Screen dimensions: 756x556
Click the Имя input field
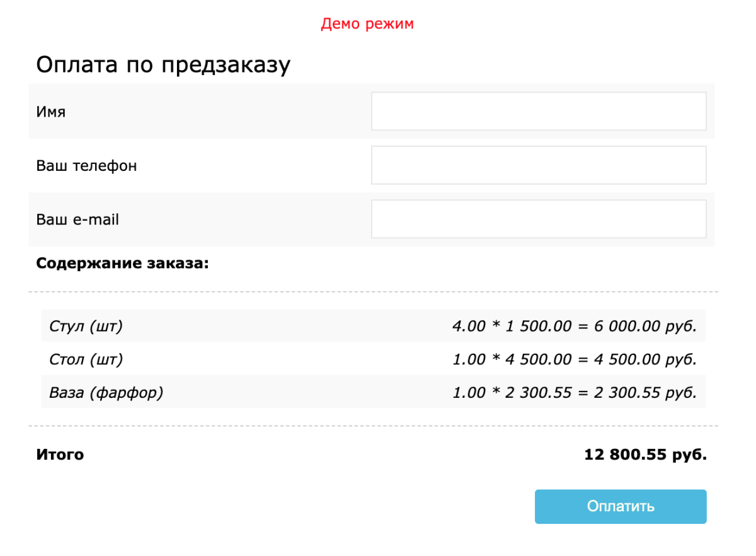pyautogui.click(x=539, y=110)
